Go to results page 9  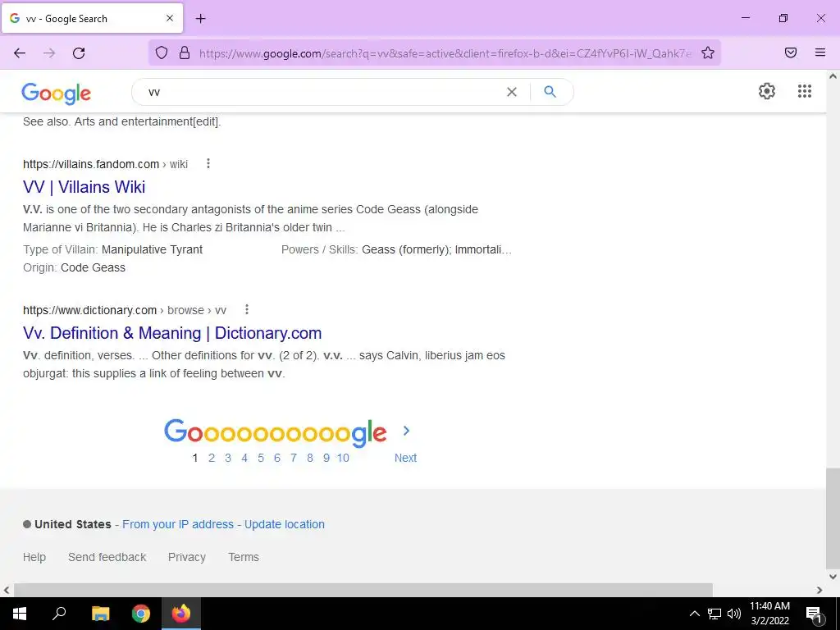pos(326,458)
